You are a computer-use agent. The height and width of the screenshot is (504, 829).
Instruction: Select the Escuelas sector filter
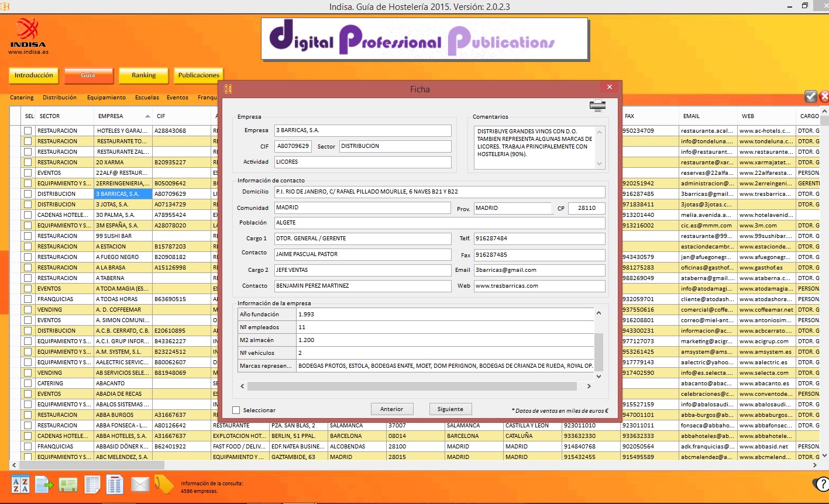point(147,98)
